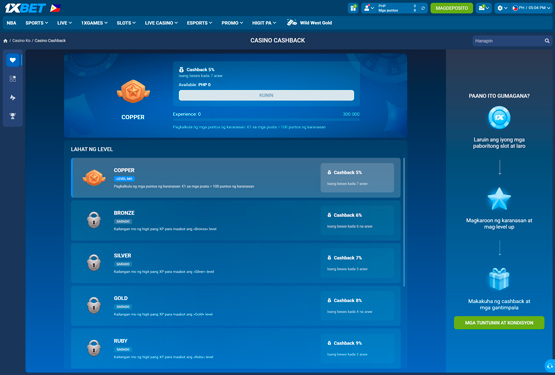Open the support chat bubble icon
555x375 pixels.
click(550, 366)
